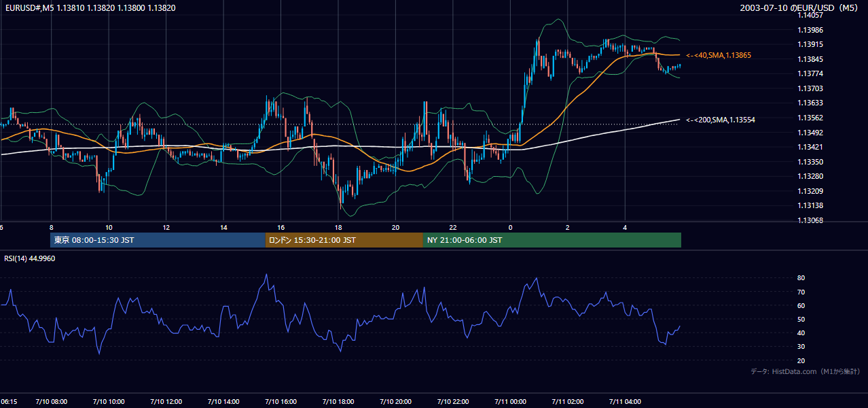Click the 200 SMA 1.13554 label
The width and height of the screenshot is (868, 408).
click(721, 120)
